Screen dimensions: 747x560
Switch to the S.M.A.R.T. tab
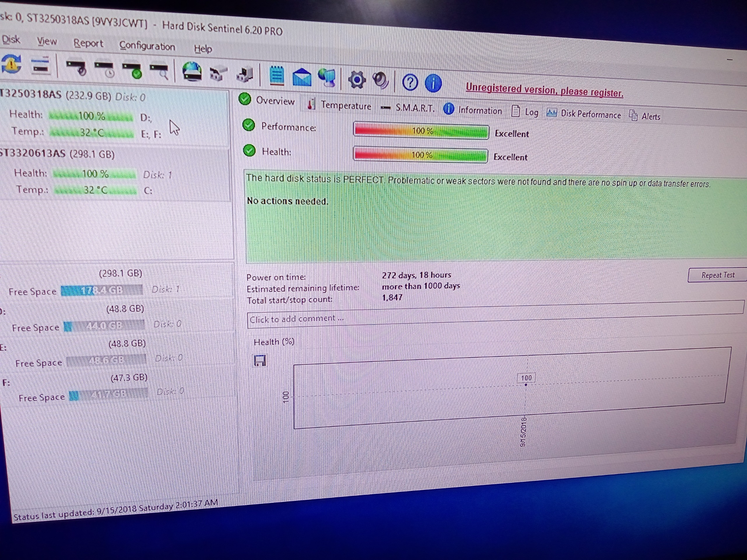point(407,108)
